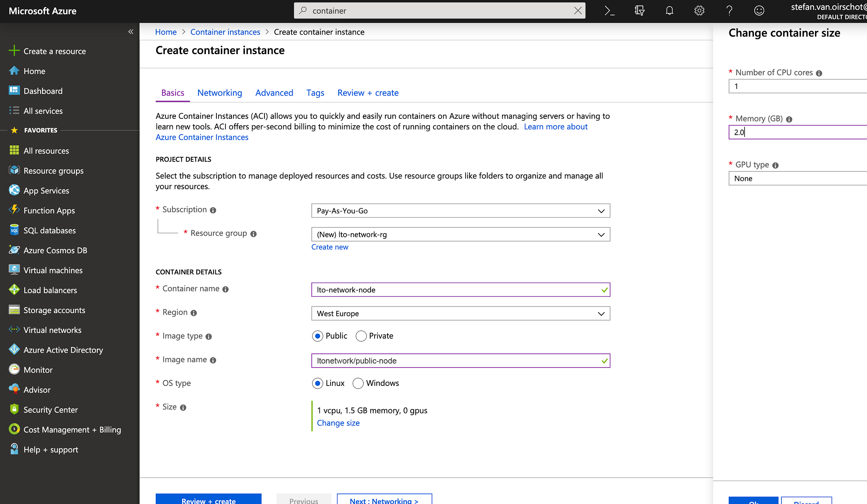Image resolution: width=867 pixels, height=504 pixels.
Task: Switch to the Basics tab
Action: click(173, 93)
